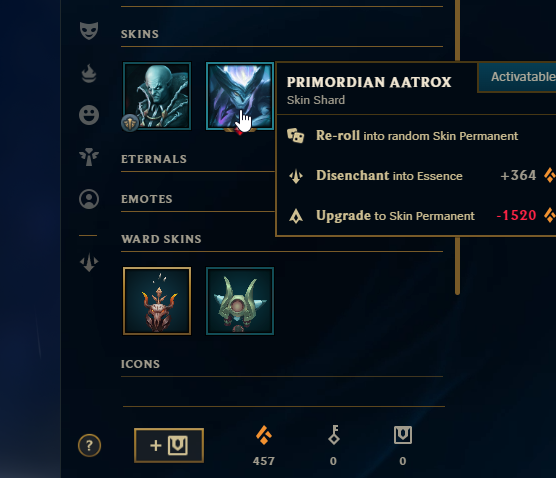556x478 pixels.
Task: Click the disenchant arrows sidebar icon
Action: [89, 262]
